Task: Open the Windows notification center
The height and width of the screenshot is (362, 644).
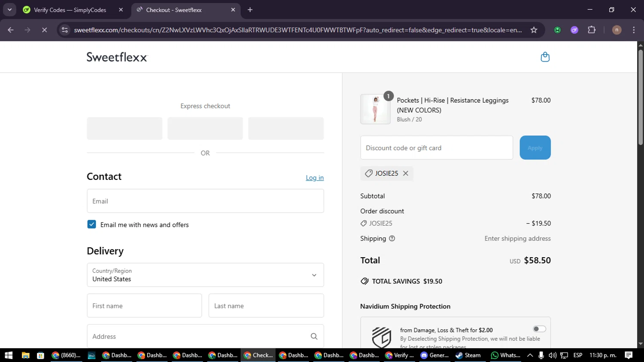Action: pyautogui.click(x=629, y=355)
